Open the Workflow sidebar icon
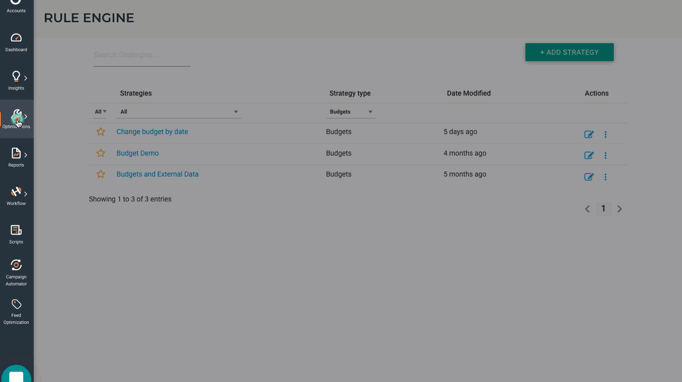This screenshot has height=382, width=682. click(x=16, y=192)
